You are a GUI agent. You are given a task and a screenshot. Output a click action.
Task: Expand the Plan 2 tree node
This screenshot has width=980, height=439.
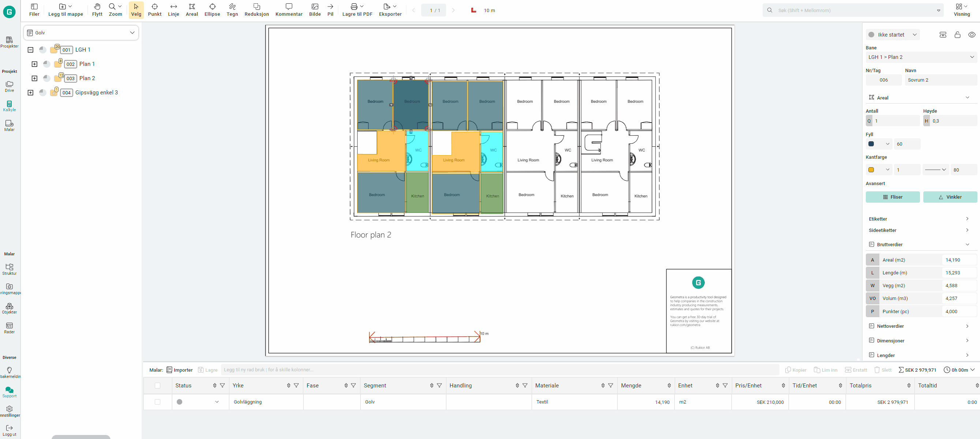35,78
